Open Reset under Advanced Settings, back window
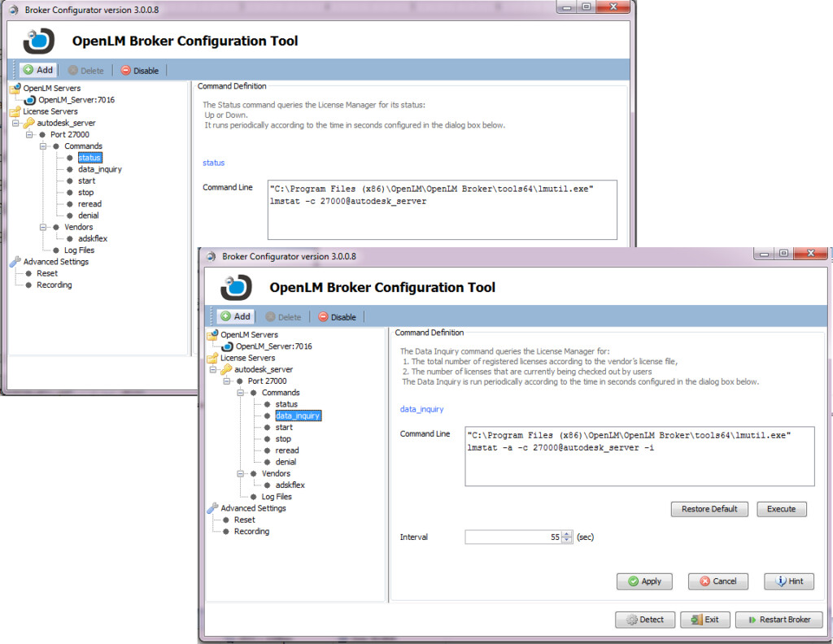 (47, 273)
